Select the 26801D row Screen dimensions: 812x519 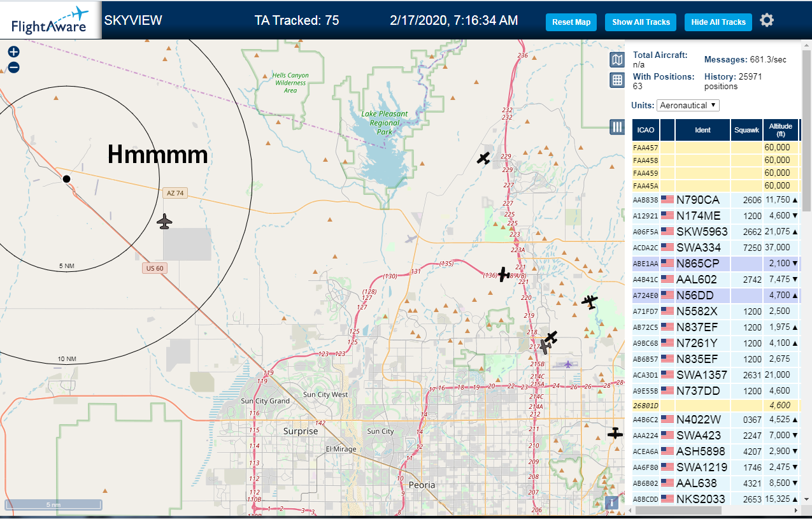point(715,405)
